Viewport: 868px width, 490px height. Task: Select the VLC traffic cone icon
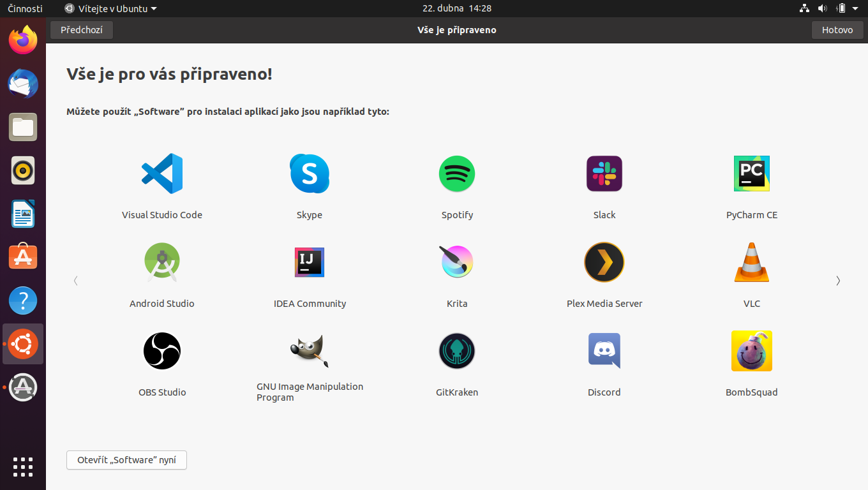[752, 262]
